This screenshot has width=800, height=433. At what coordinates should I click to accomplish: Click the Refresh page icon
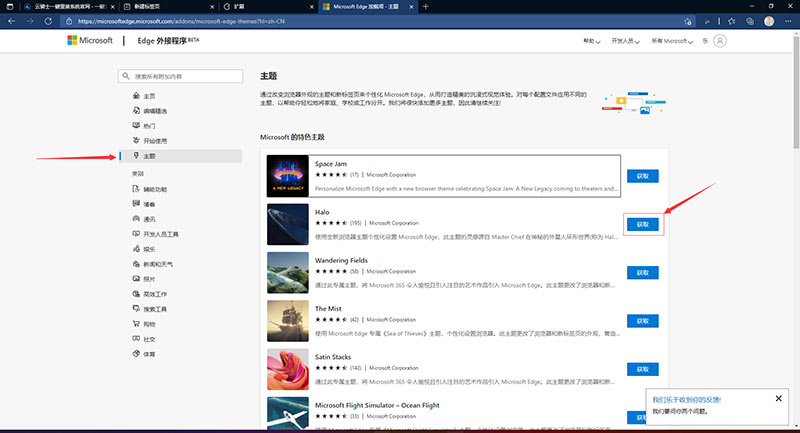coord(48,21)
